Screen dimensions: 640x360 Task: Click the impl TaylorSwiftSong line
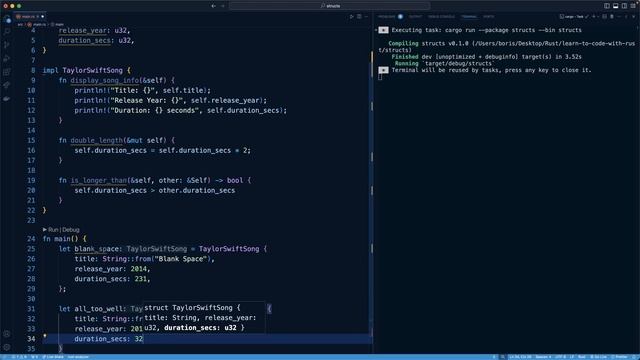pos(87,70)
